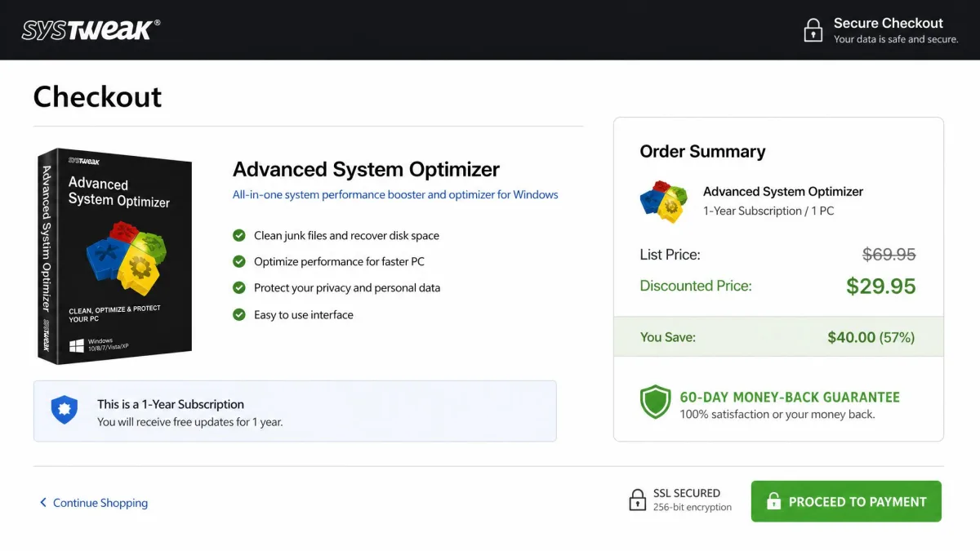Click the Order Summary heading

click(702, 151)
